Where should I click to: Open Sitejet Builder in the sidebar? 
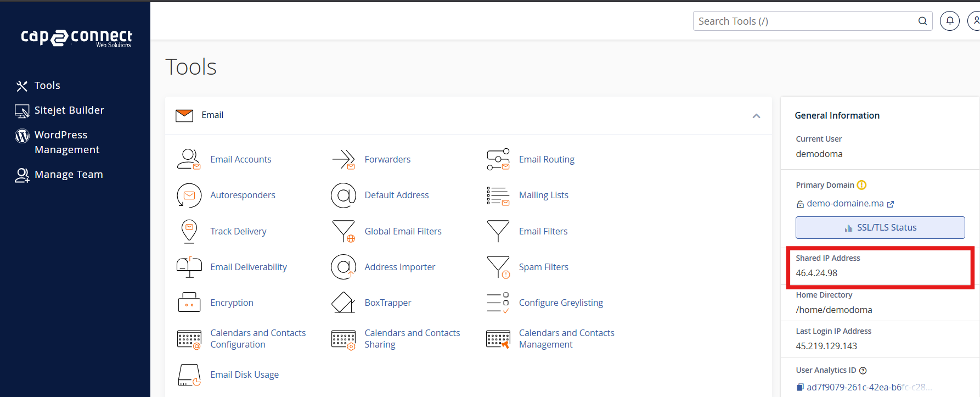click(x=69, y=110)
